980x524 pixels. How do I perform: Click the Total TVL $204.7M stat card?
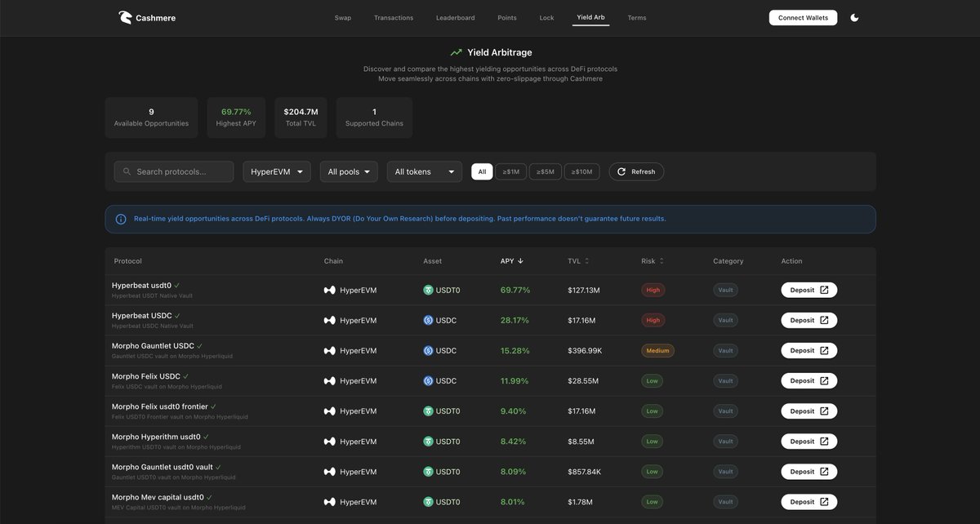(x=301, y=118)
